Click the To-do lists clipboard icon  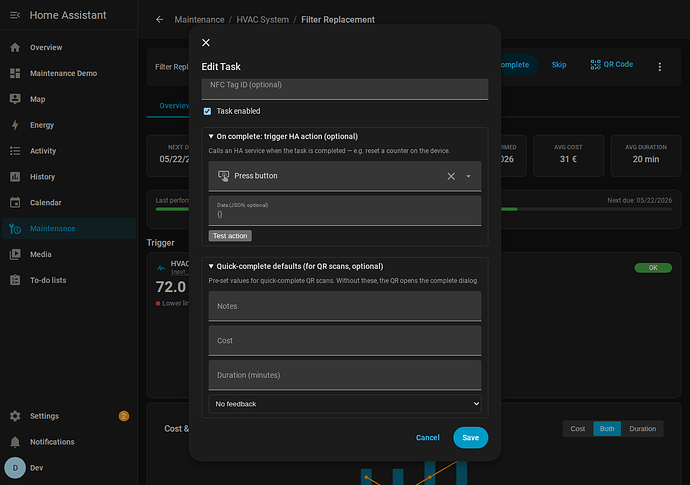pos(15,280)
